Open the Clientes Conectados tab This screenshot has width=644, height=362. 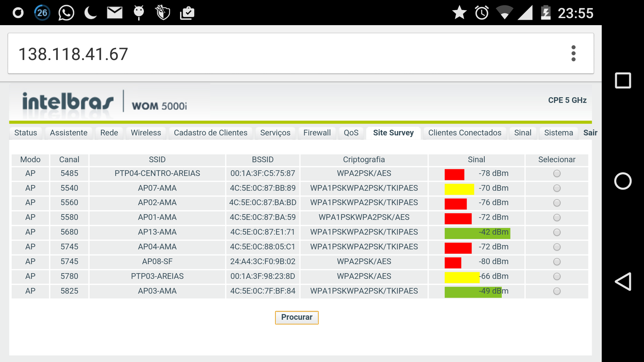coord(465,133)
